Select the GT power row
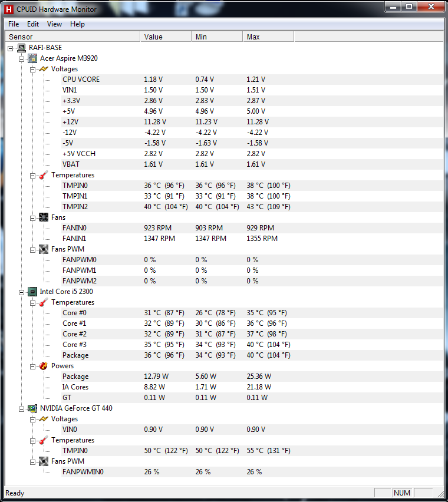This screenshot has height=502, width=448. click(x=252, y=398)
